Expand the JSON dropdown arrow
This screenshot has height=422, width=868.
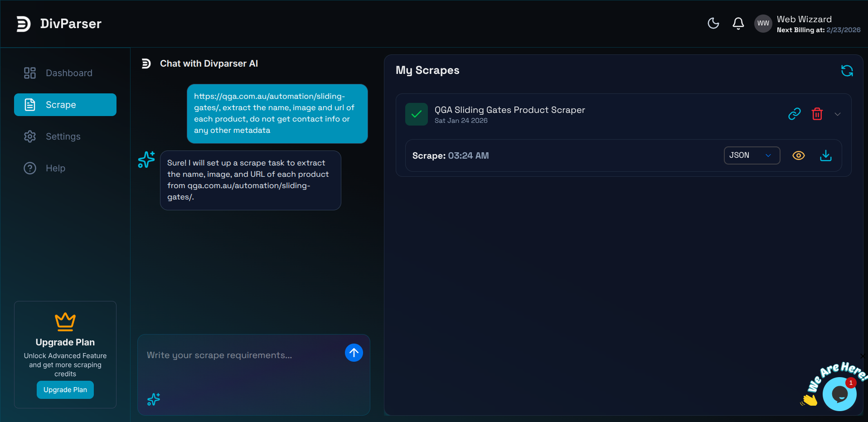pyautogui.click(x=768, y=155)
